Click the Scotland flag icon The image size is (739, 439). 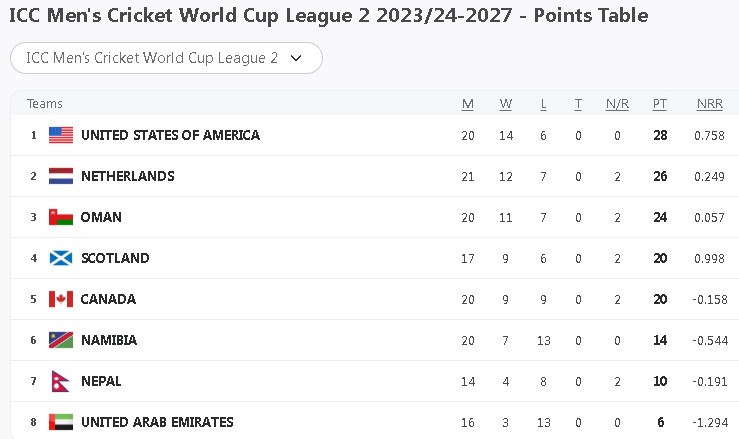tap(61, 258)
